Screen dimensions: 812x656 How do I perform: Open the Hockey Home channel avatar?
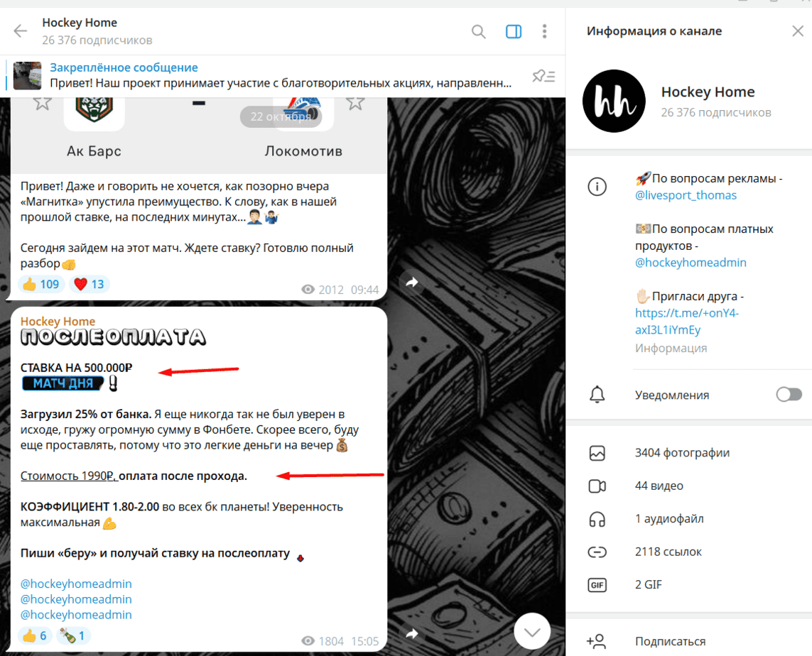[614, 102]
